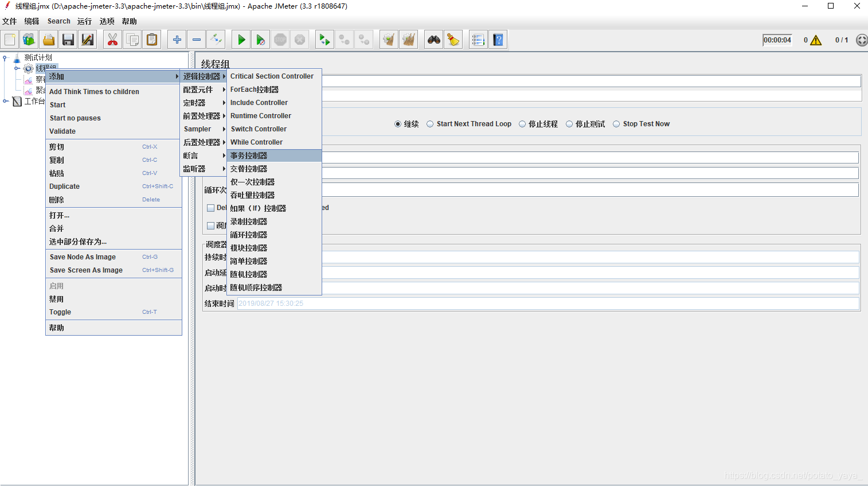Open the 运行 menu
868x486 pixels.
(x=84, y=21)
